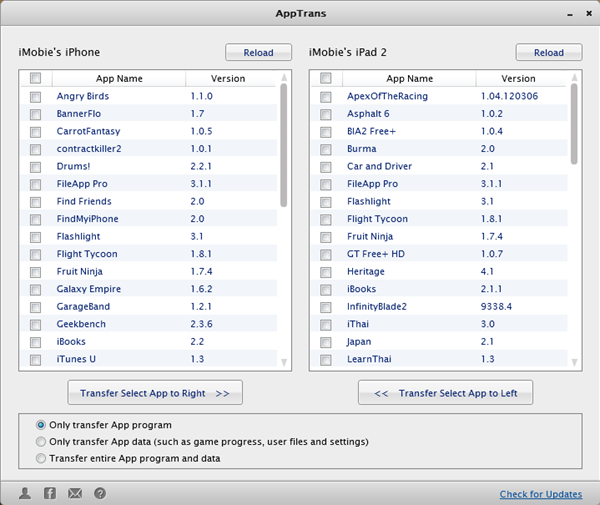Click up arrow of iPhone list scrollbar
Viewport: 600px width, 505px height.
[x=284, y=78]
